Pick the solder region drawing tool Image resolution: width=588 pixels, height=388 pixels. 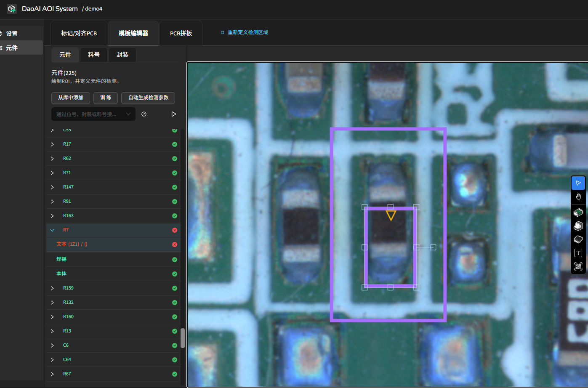point(578,226)
